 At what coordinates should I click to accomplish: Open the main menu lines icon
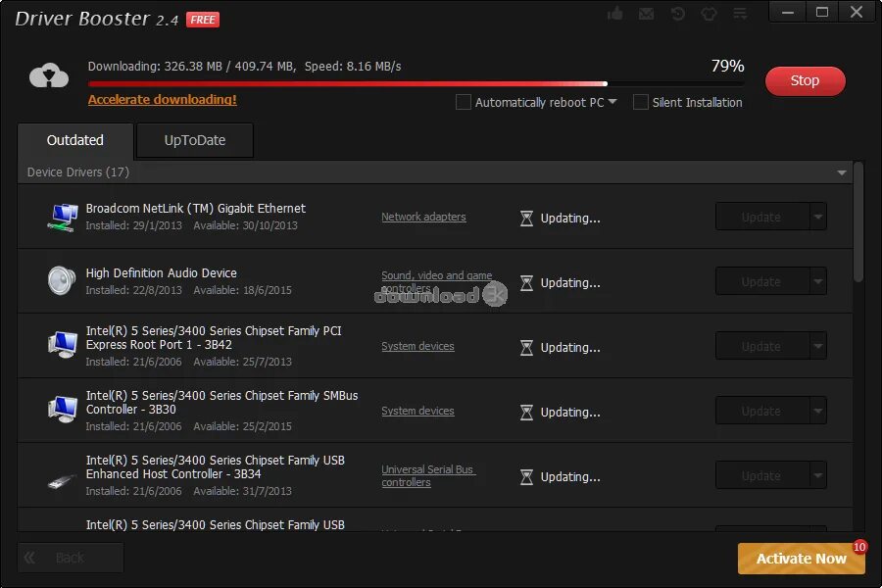click(x=740, y=14)
